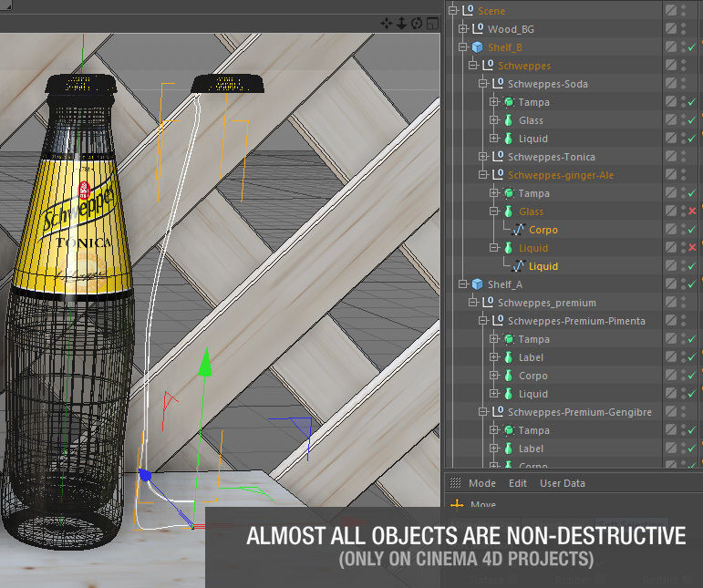The height and width of the screenshot is (588, 703).
Task: Click the green Y-axis arrow handle
Action: point(205,362)
